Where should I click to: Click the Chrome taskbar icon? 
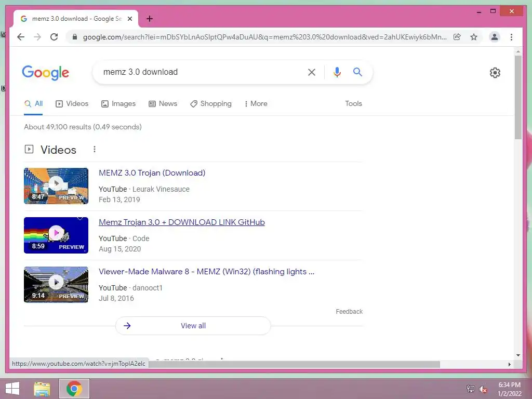(x=74, y=389)
